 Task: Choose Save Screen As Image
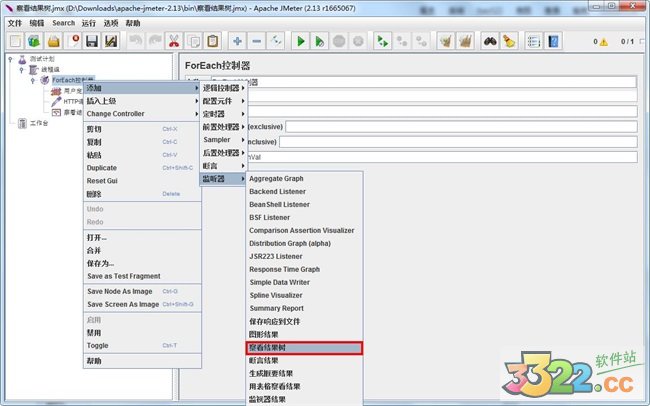[x=142, y=304]
